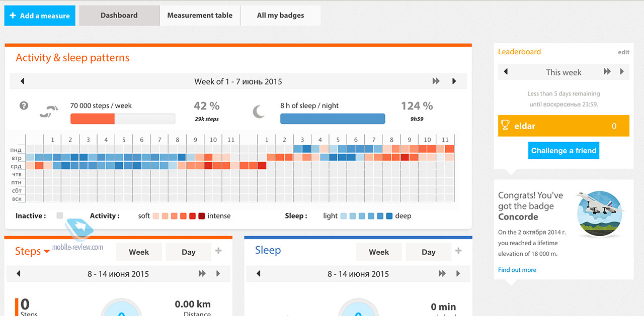Viewport: 644px width, 316px height.
Task: Open the Find out more link
Action: pos(517,270)
